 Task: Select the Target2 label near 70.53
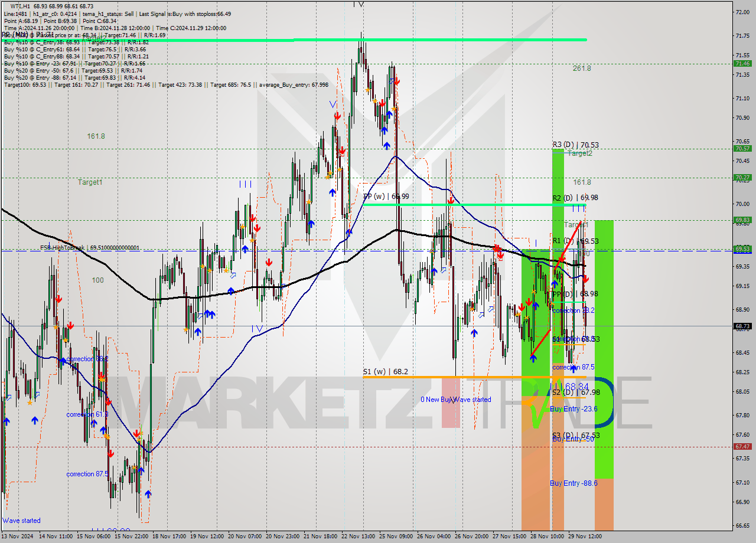tap(579, 153)
